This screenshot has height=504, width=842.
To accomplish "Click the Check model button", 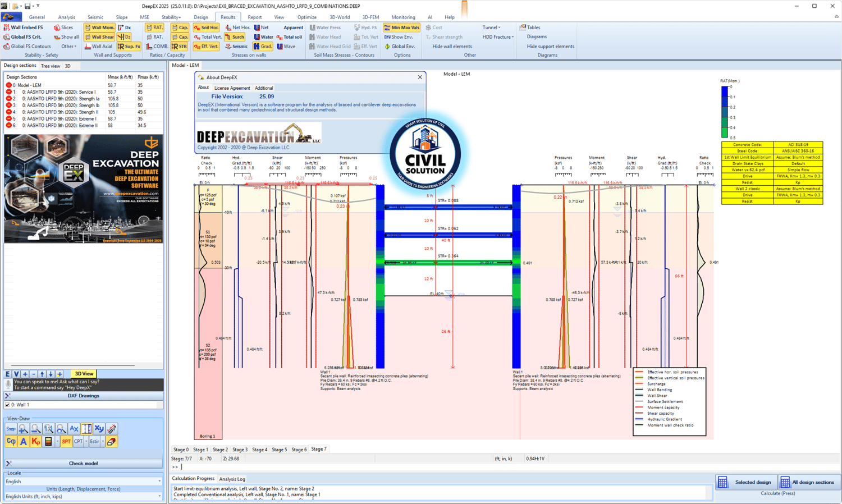I will click(x=83, y=464).
